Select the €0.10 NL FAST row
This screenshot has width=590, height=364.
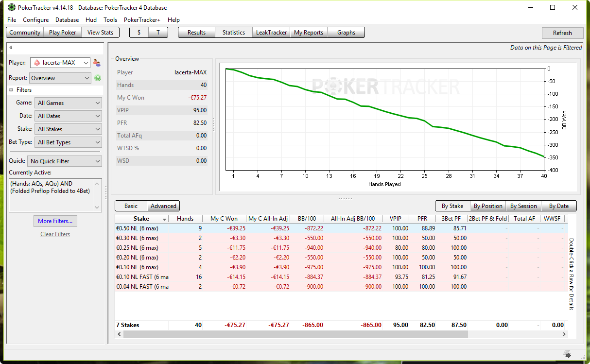pos(341,277)
